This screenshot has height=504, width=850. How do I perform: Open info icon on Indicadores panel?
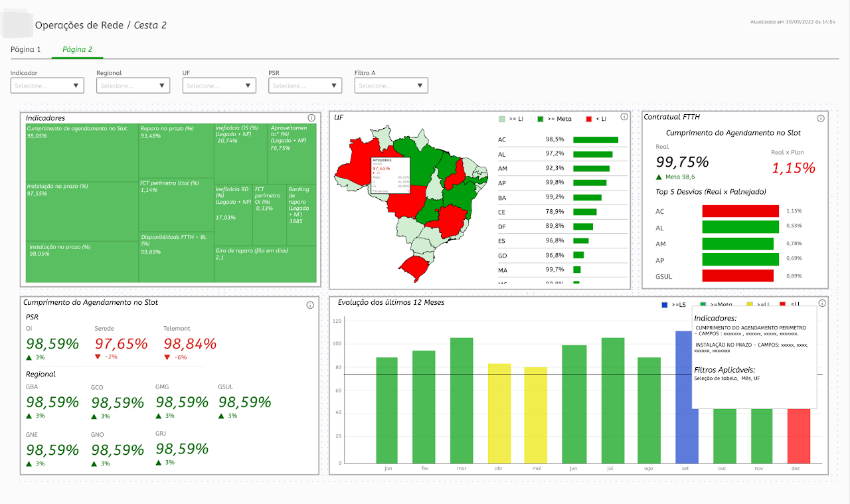click(x=311, y=118)
